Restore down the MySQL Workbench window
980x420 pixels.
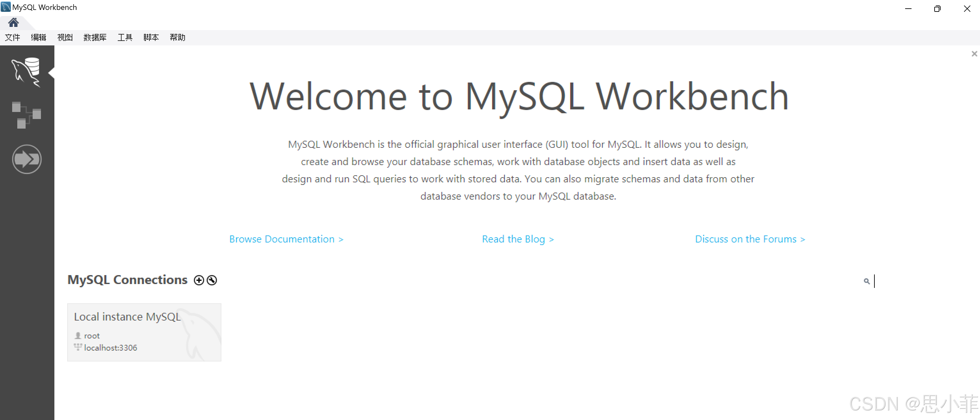(937, 8)
